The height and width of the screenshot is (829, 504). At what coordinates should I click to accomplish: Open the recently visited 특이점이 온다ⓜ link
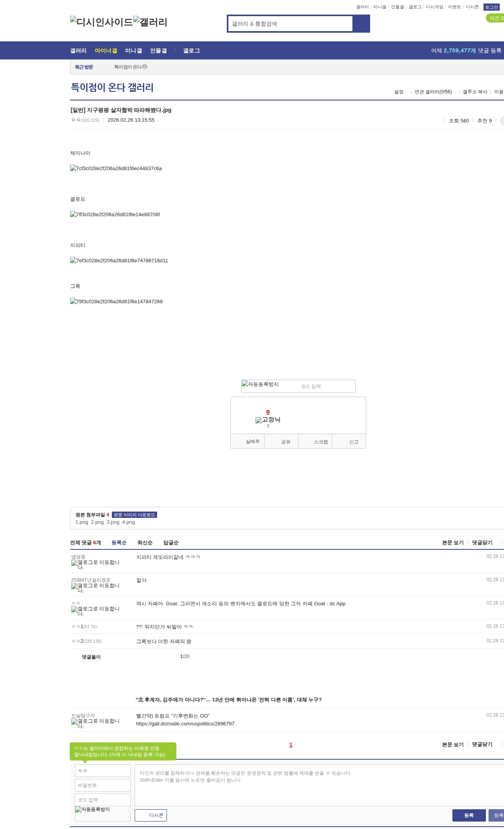coord(131,67)
